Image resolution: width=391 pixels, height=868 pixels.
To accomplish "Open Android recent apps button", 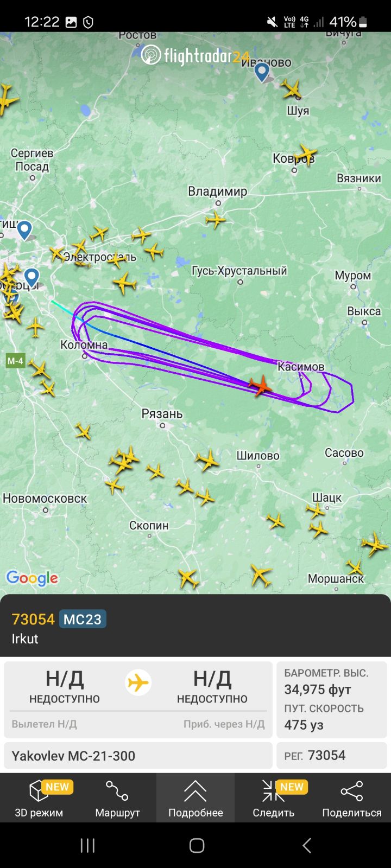I will tap(87, 845).
